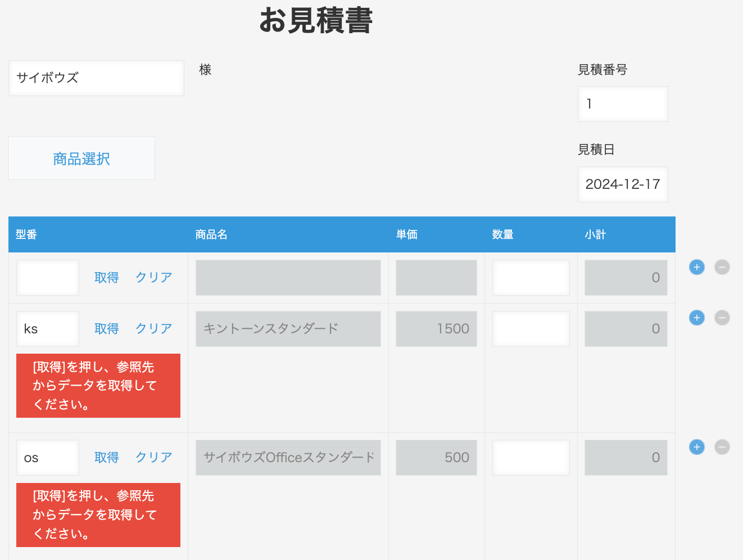
Task: Open the 見積日 date field 2024-12-17
Action: point(623,184)
